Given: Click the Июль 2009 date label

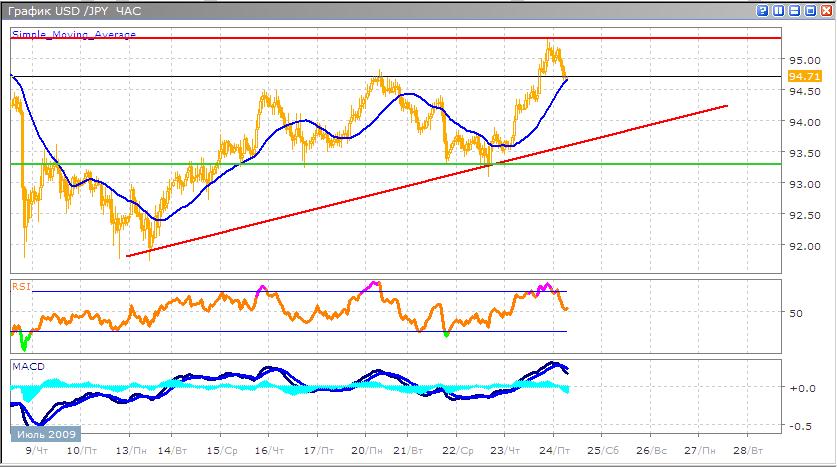Looking at the screenshot, I should point(44,435).
